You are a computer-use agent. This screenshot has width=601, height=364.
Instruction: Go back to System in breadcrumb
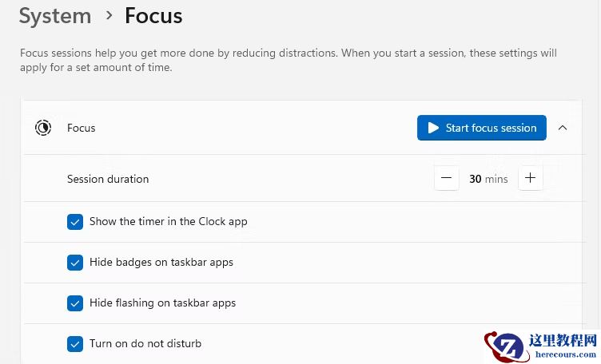pos(54,15)
